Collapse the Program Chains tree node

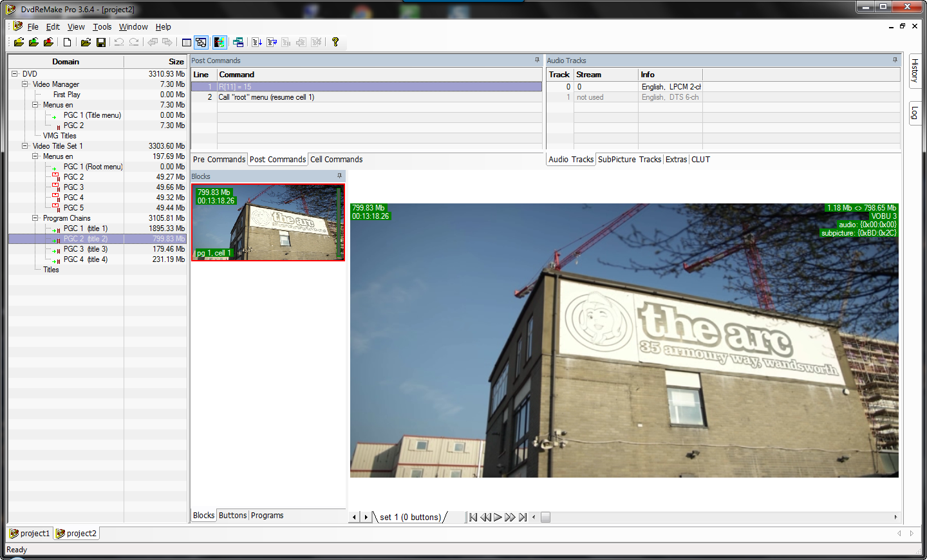(x=35, y=218)
